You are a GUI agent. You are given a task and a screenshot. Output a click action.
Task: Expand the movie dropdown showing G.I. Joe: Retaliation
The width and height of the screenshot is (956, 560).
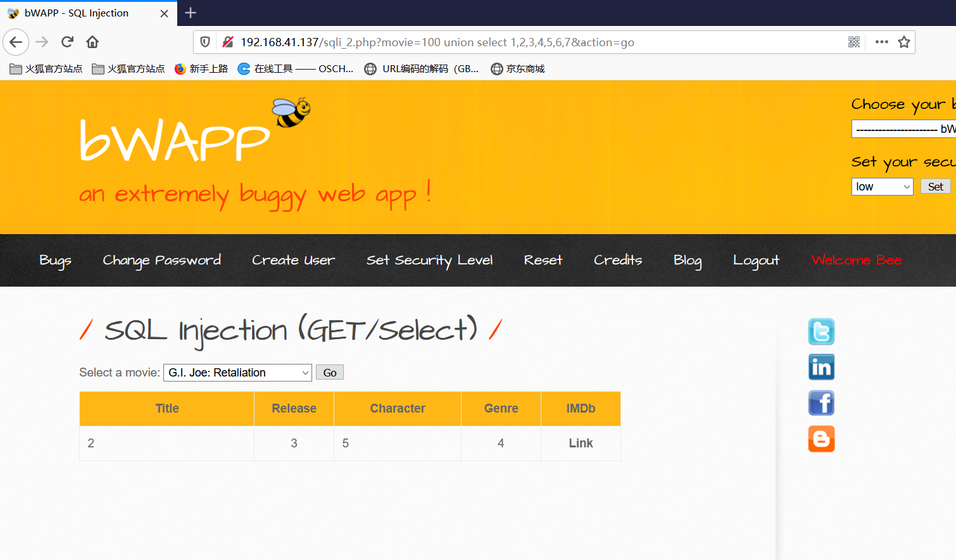click(x=237, y=373)
